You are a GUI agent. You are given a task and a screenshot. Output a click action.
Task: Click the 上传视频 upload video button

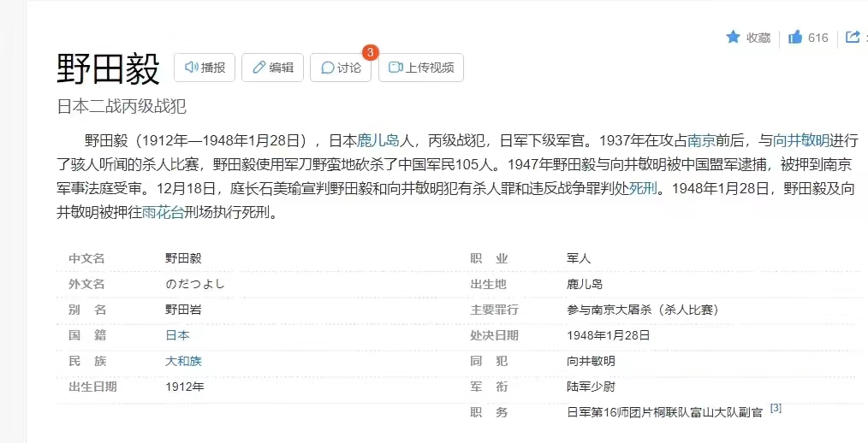tap(420, 68)
